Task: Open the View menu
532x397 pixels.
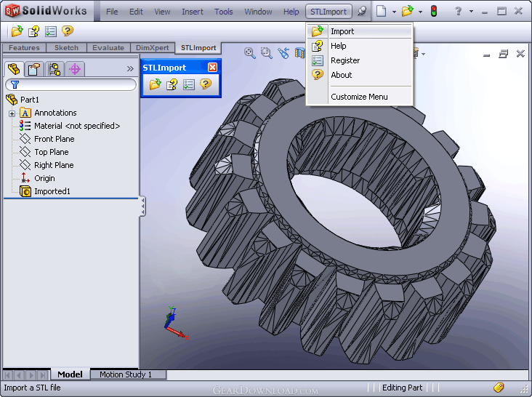Action: 162,12
